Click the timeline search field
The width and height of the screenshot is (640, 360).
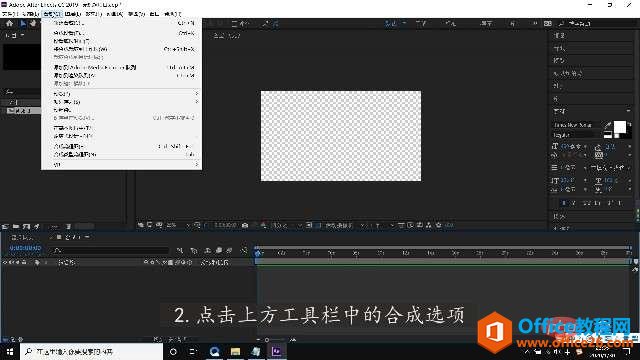pyautogui.click(x=109, y=250)
